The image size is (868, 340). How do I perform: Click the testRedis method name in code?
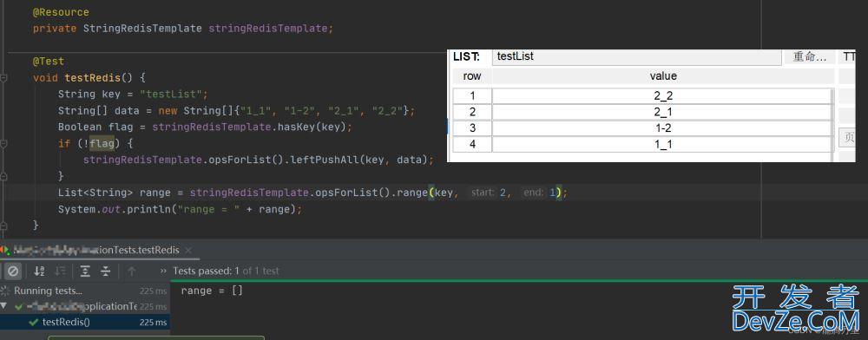click(x=93, y=78)
